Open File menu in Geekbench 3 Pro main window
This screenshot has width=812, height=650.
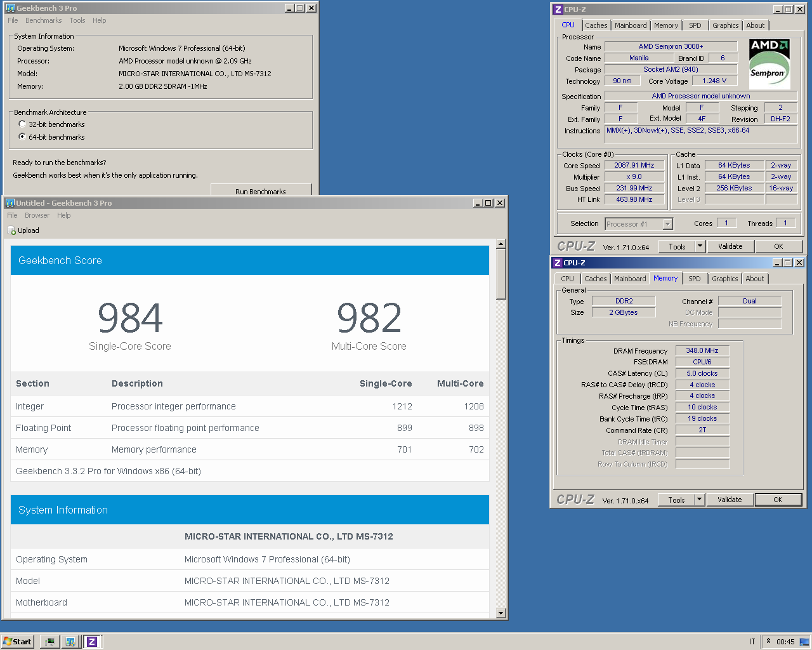pyautogui.click(x=13, y=20)
